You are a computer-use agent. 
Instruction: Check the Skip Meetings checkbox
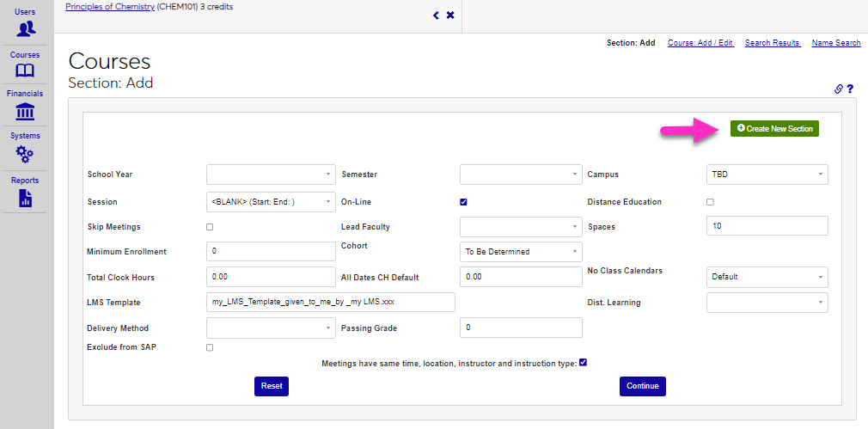(210, 227)
